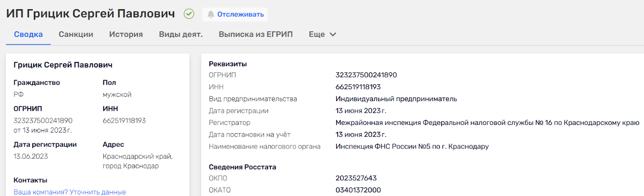Image resolution: width=644 pixels, height=196 pixels.
Task: Go to the История tab
Action: (x=126, y=35)
